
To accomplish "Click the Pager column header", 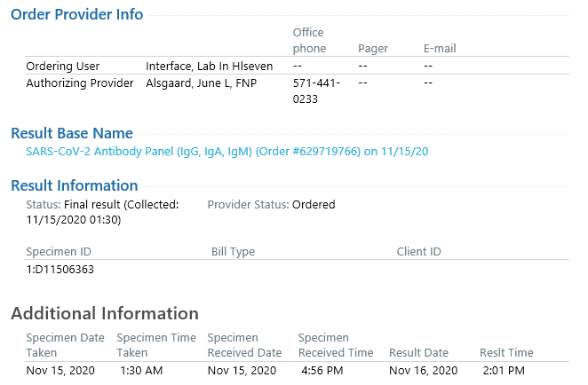I will (373, 48).
